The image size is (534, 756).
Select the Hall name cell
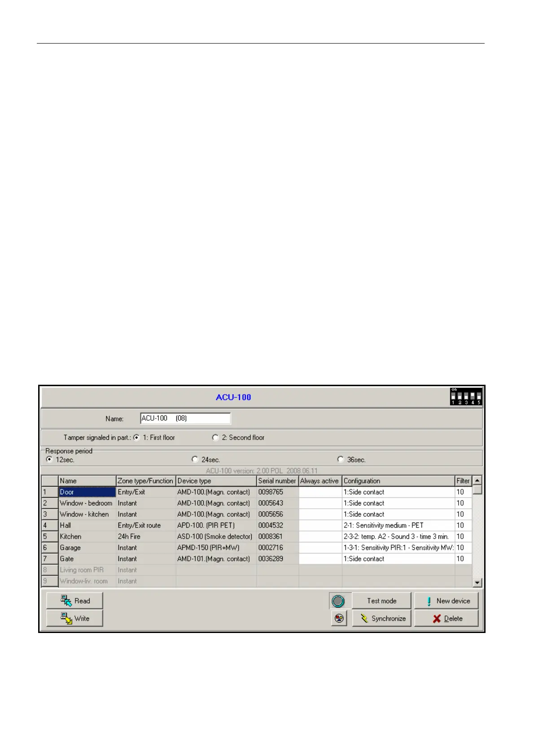[87, 525]
